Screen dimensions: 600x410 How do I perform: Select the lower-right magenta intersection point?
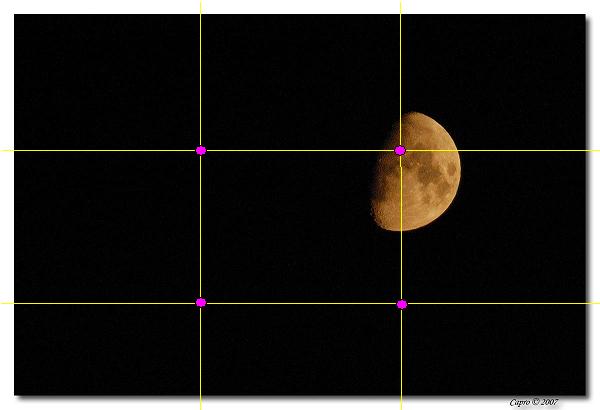(402, 304)
